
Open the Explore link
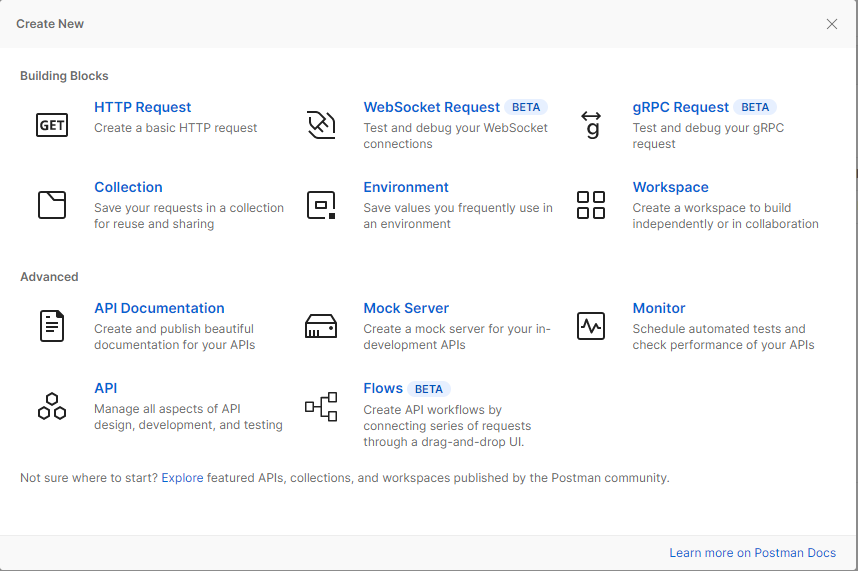pos(182,477)
